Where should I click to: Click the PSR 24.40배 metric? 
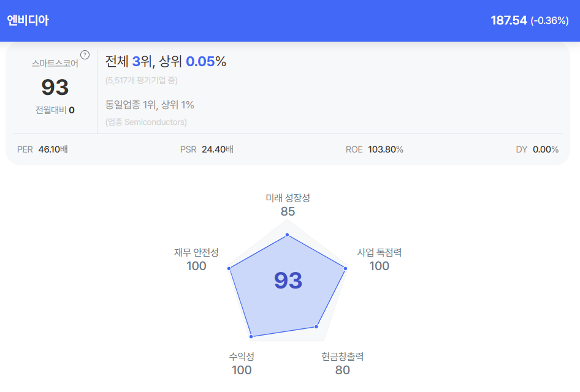(207, 149)
